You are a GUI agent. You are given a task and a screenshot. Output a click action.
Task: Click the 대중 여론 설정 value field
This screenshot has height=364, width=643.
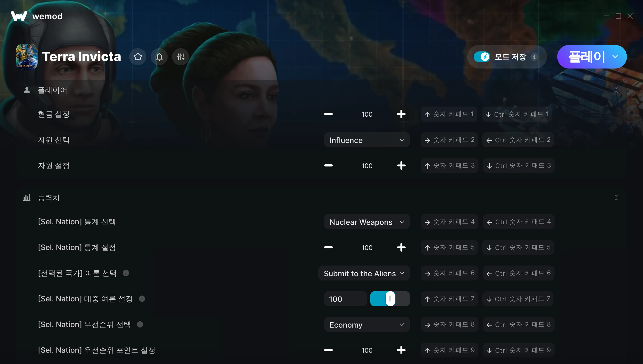[345, 299]
